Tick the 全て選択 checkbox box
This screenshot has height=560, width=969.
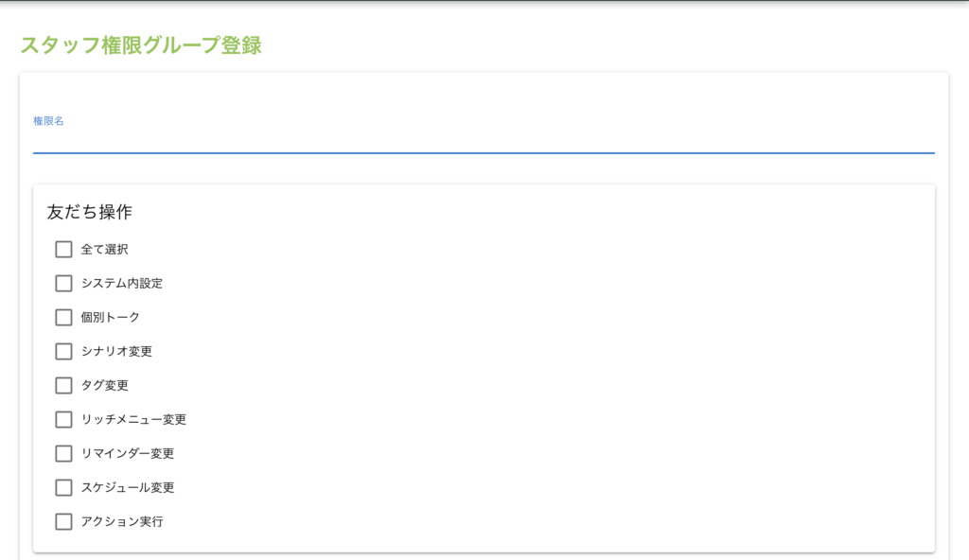tap(63, 250)
